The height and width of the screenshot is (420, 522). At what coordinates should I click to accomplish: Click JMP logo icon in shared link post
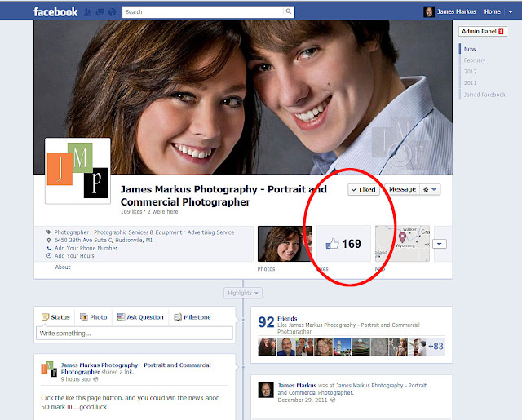coord(49,369)
